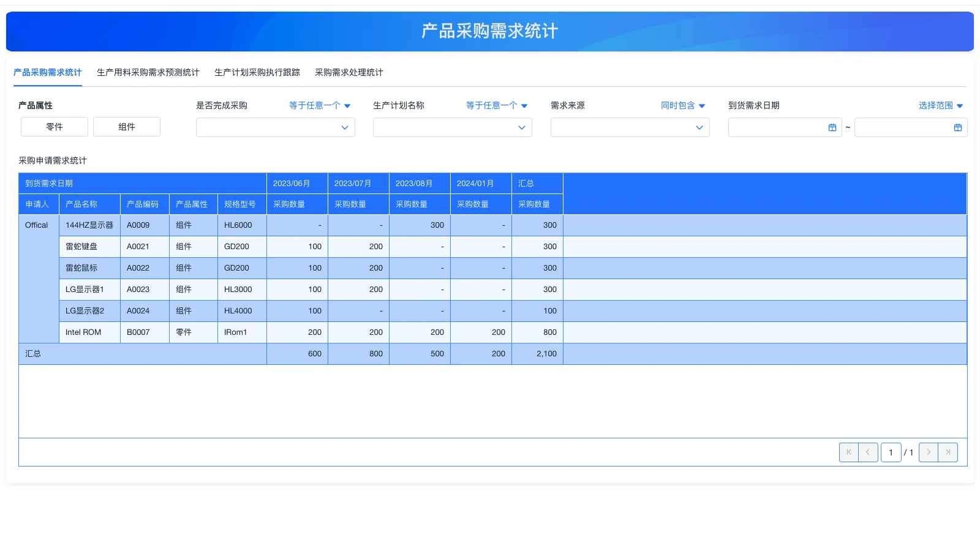Expand the 等于任意一个 condition for 是否完成采购

(320, 105)
